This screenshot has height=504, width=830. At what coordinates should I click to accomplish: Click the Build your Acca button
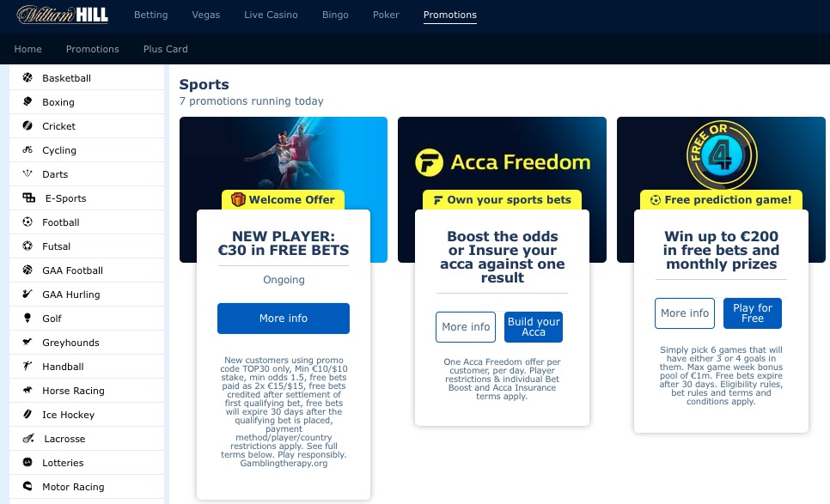[x=534, y=327]
